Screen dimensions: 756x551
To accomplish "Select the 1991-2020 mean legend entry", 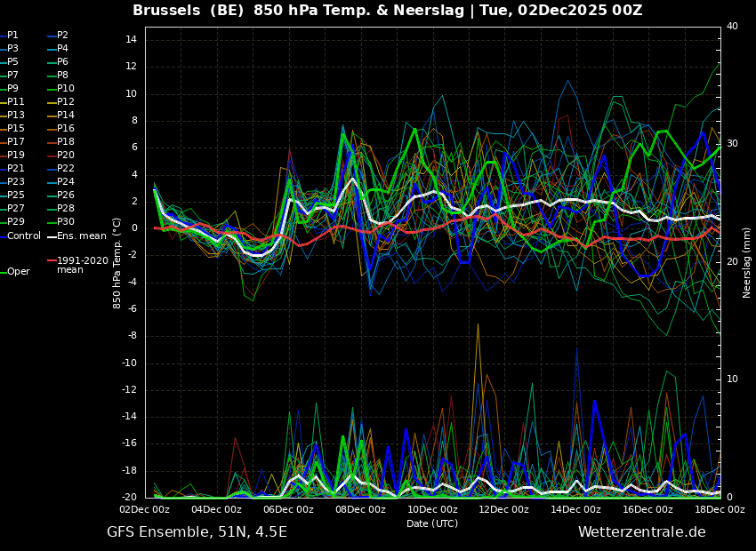I will (82, 265).
